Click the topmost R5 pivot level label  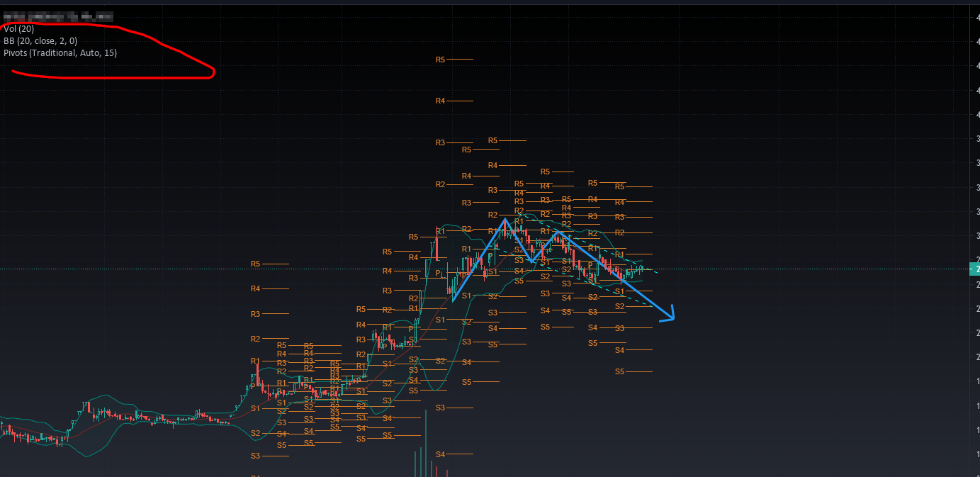pos(440,60)
